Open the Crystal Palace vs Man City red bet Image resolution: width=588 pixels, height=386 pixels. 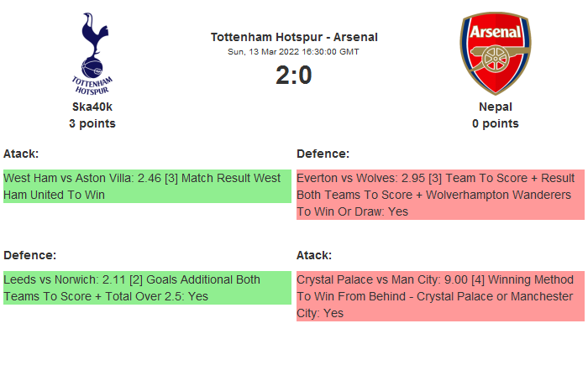(x=439, y=296)
